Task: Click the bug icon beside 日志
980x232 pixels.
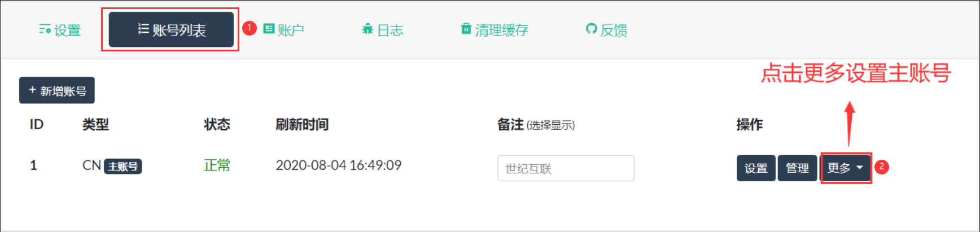Action: coord(368,29)
